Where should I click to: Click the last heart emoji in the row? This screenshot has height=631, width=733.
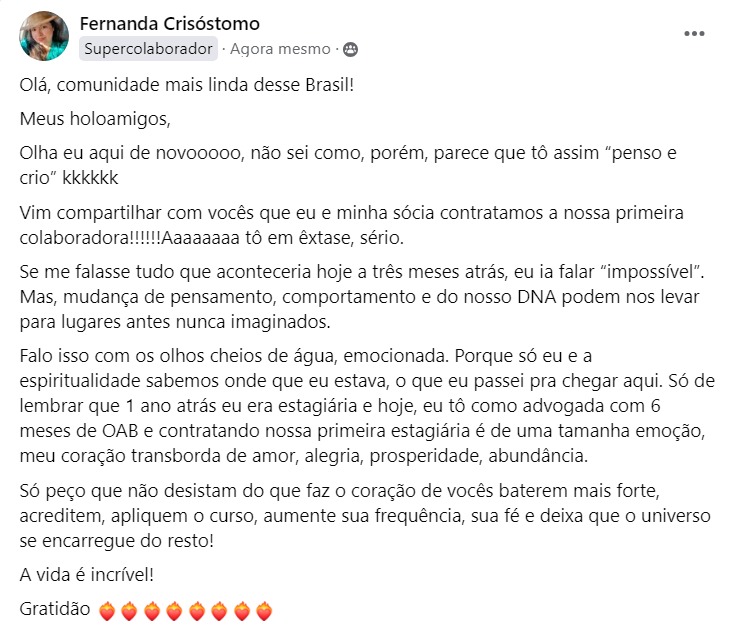click(263, 610)
